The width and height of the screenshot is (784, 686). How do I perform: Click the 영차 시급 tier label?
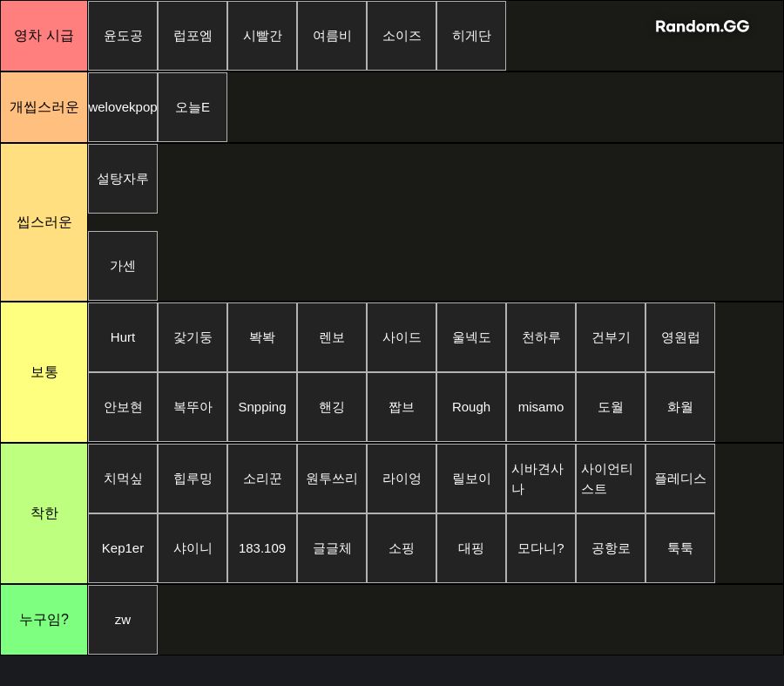click(44, 36)
